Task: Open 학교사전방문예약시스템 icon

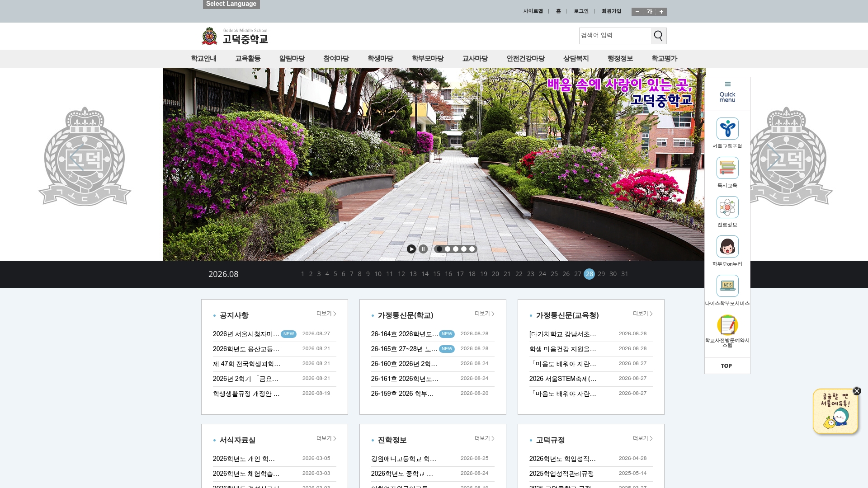Action: [727, 325]
